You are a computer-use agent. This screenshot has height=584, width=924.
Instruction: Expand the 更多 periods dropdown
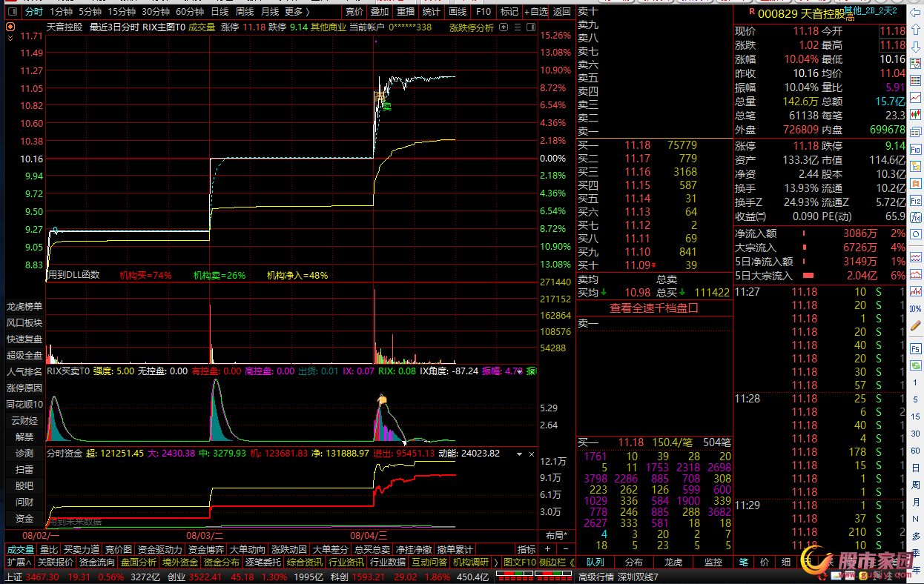click(x=297, y=12)
